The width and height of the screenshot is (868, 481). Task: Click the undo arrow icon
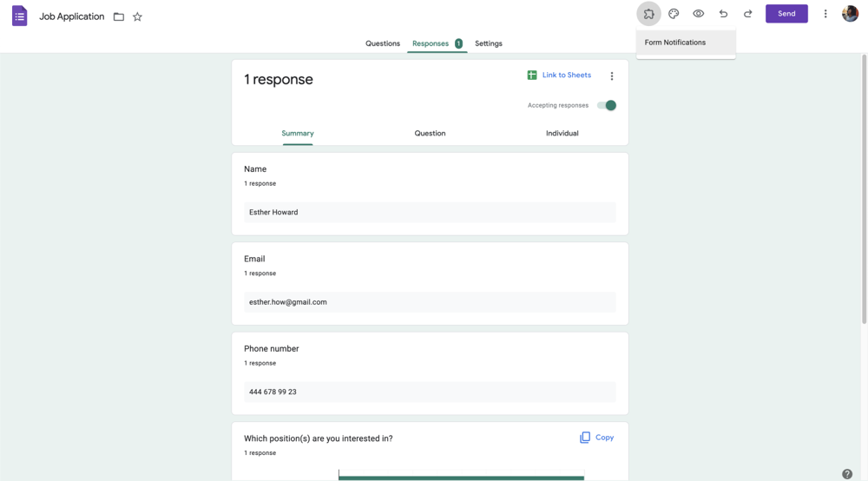723,14
